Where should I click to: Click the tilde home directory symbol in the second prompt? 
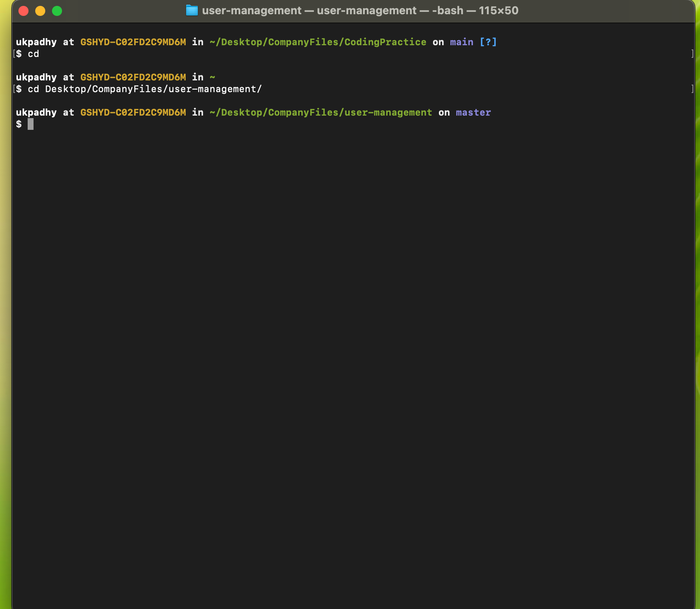coord(212,77)
